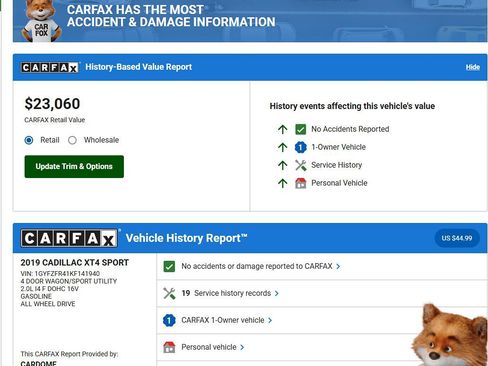Expand No accidents or damage reported chevron
The width and height of the screenshot is (488, 366).
(338, 266)
